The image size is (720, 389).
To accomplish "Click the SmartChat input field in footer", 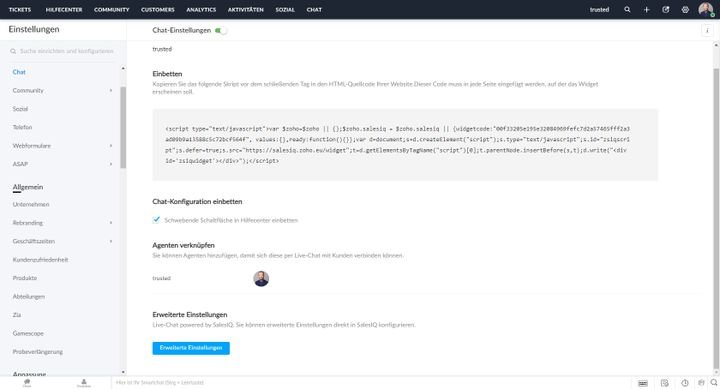I will (x=372, y=383).
